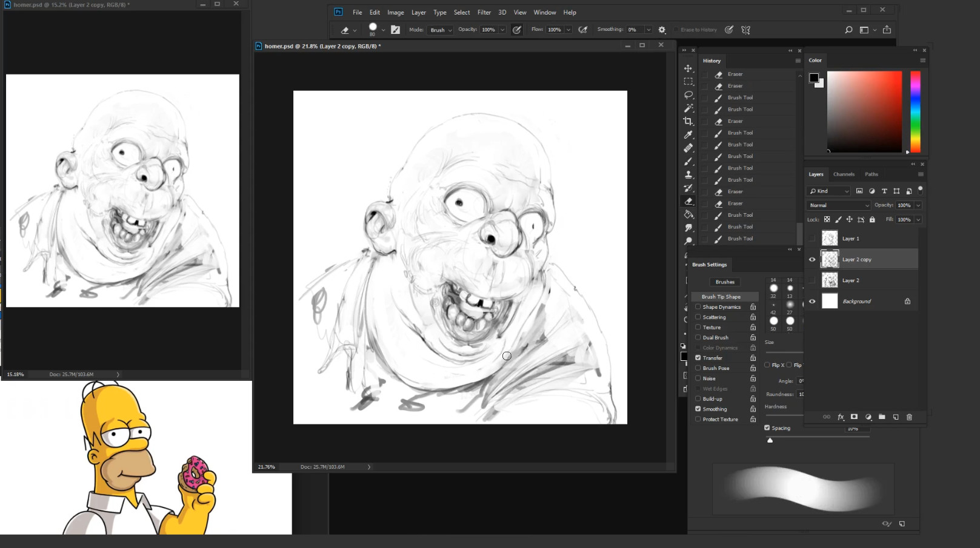Image resolution: width=980 pixels, height=548 pixels.
Task: Open the search magnifier icon
Action: click(848, 30)
